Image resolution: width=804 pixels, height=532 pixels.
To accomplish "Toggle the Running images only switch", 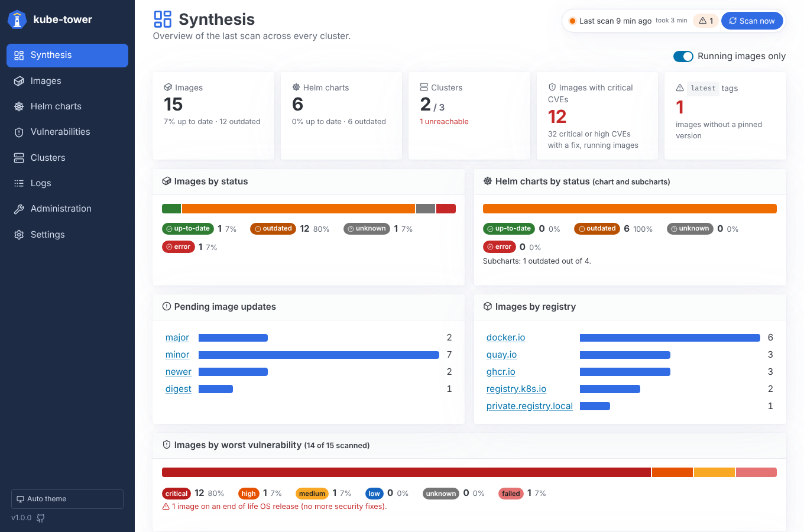I will pos(683,56).
